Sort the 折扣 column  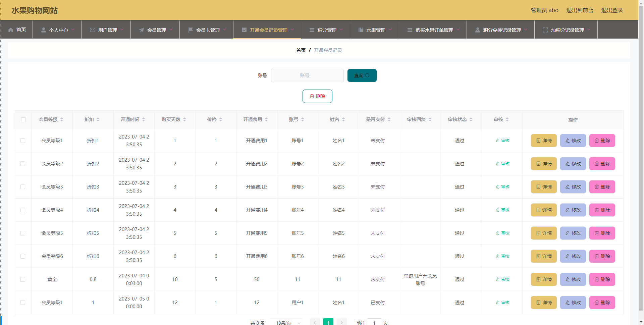[x=98, y=119]
